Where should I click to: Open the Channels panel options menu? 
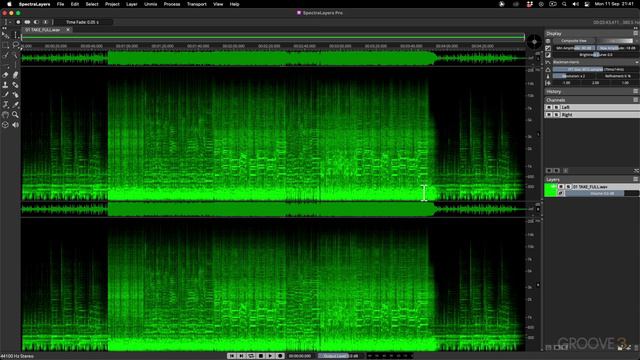[636, 100]
